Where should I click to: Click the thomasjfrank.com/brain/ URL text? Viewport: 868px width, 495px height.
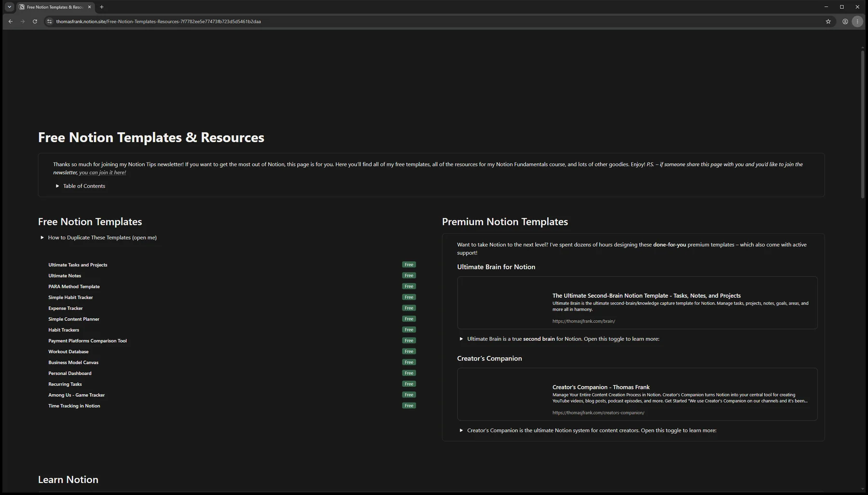(583, 321)
